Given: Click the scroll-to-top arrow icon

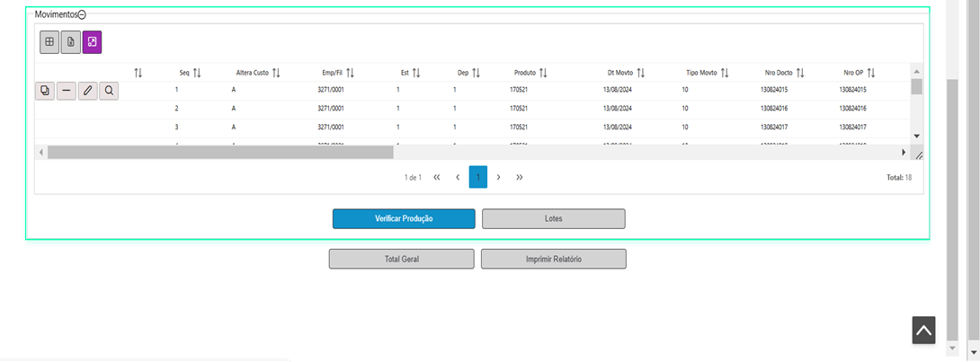Looking at the screenshot, I should (x=923, y=330).
